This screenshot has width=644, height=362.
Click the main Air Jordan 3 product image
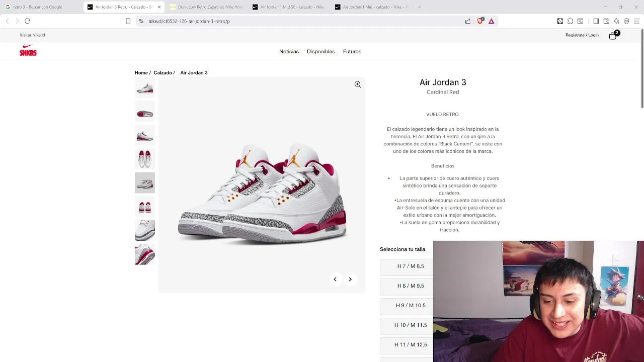262,185
